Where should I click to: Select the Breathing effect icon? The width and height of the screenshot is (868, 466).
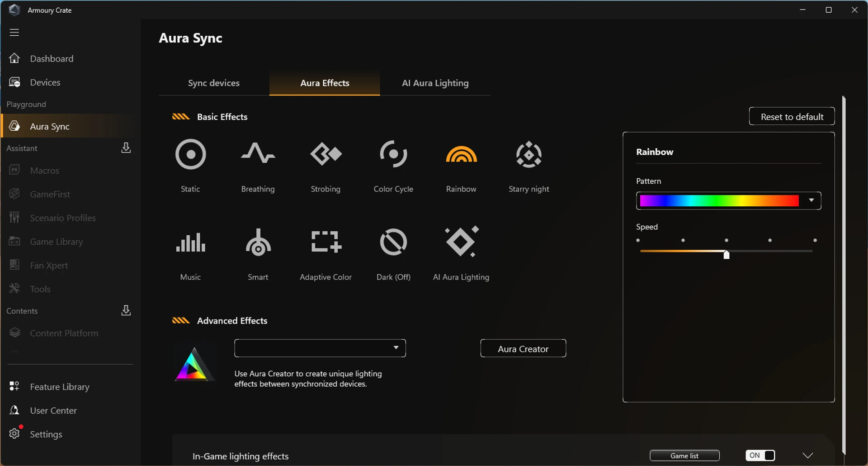[x=258, y=153]
